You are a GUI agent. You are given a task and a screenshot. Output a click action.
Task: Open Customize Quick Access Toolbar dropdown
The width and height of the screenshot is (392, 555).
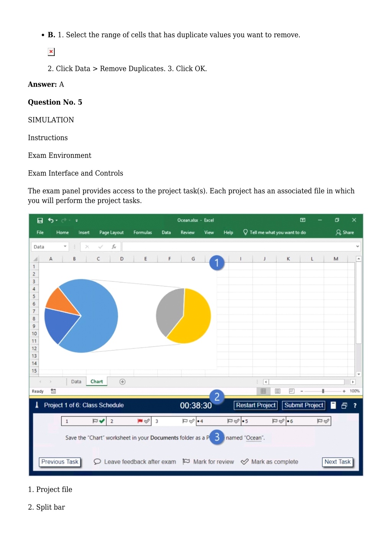(x=77, y=220)
